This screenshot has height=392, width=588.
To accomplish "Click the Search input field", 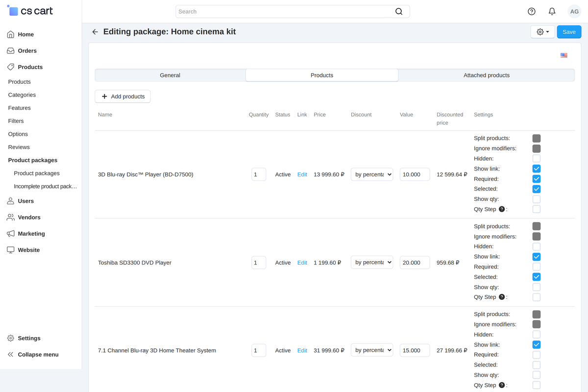I will point(293,11).
